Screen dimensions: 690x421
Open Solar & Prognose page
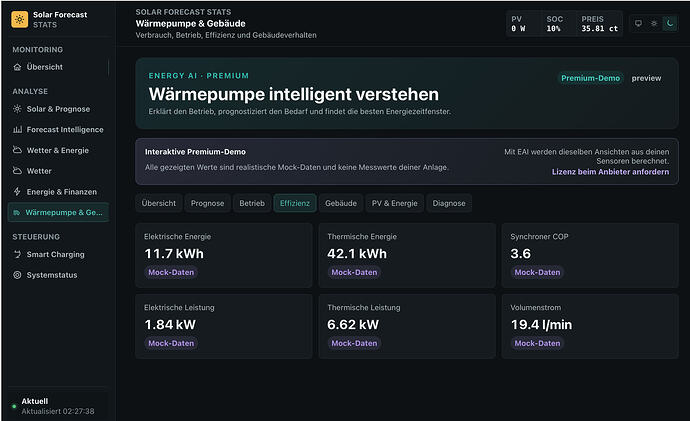tap(58, 109)
